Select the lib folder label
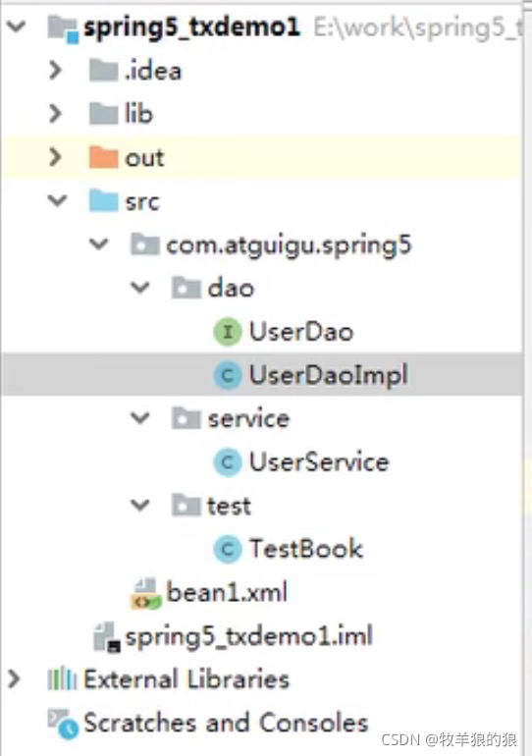The width and height of the screenshot is (532, 756). click(x=138, y=114)
